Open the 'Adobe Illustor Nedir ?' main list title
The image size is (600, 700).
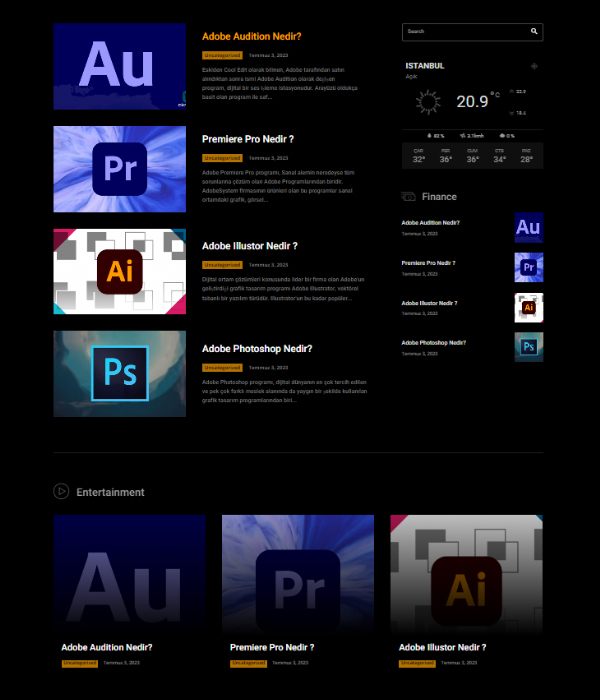(x=249, y=246)
